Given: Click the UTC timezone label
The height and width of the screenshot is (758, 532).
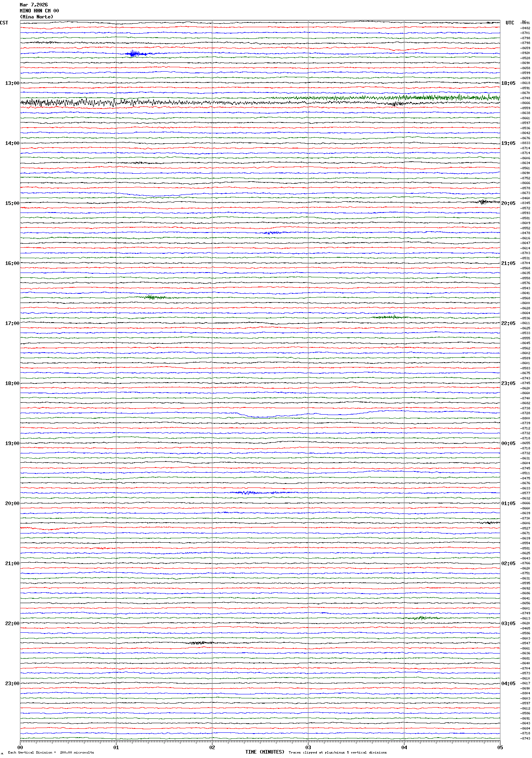Looking at the screenshot, I should point(510,23).
